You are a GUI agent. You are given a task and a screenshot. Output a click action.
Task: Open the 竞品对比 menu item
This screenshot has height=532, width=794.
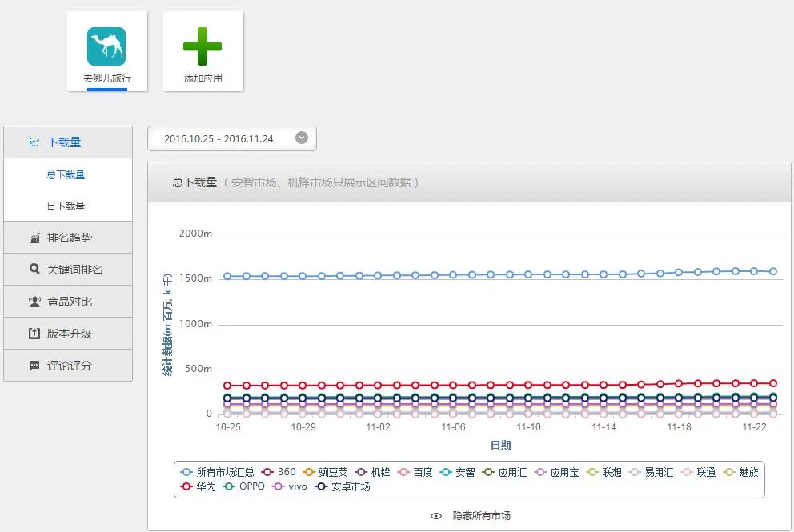click(x=68, y=301)
